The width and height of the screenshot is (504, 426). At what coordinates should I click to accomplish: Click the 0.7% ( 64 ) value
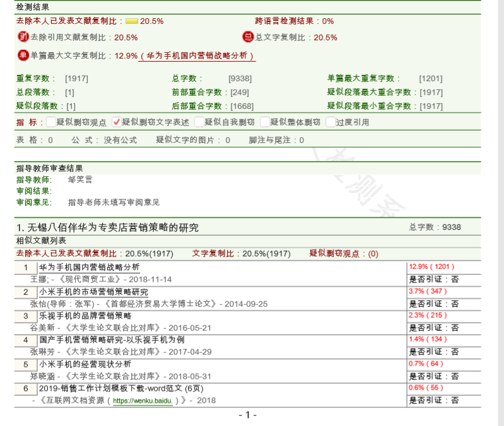(x=426, y=364)
